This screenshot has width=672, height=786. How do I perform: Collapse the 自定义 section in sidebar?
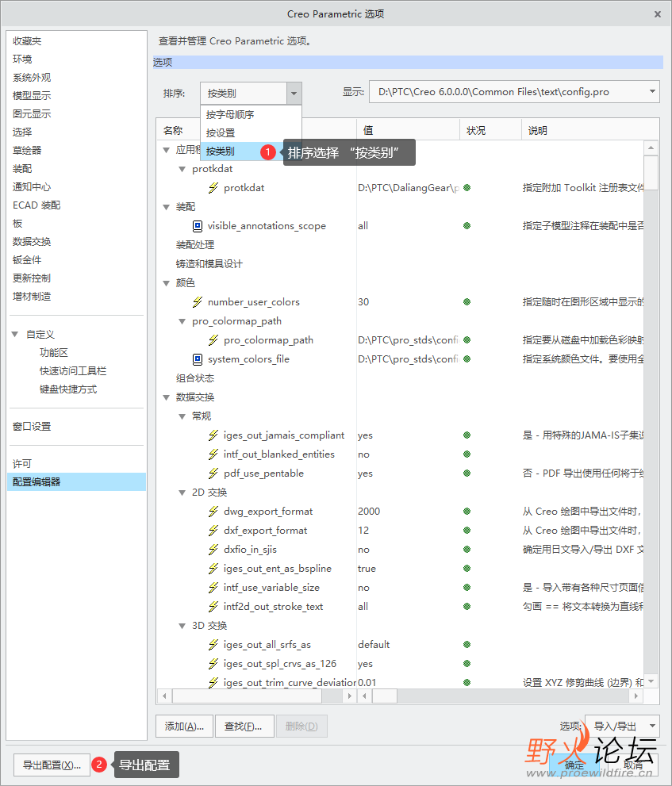tap(15, 335)
